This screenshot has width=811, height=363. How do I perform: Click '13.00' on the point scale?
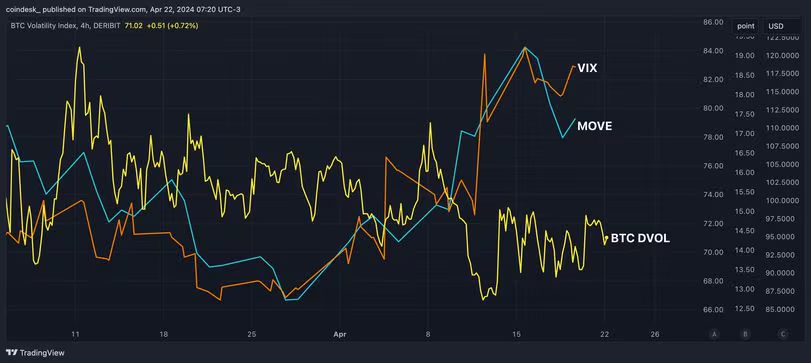pyautogui.click(x=744, y=289)
